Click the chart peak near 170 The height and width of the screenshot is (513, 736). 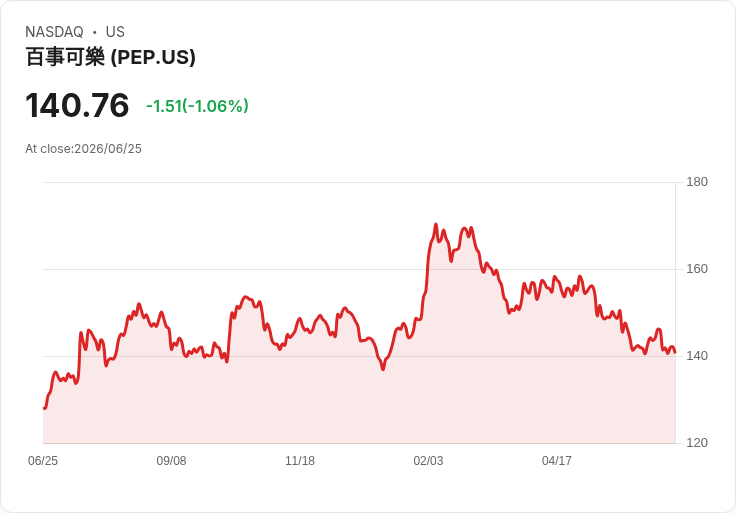436,225
